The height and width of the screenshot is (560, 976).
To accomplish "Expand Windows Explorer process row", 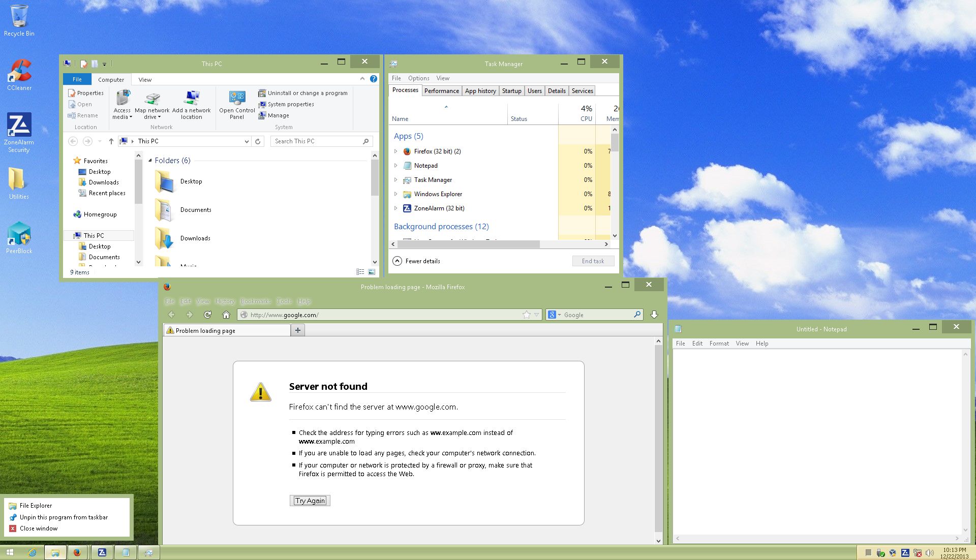I will click(x=396, y=194).
